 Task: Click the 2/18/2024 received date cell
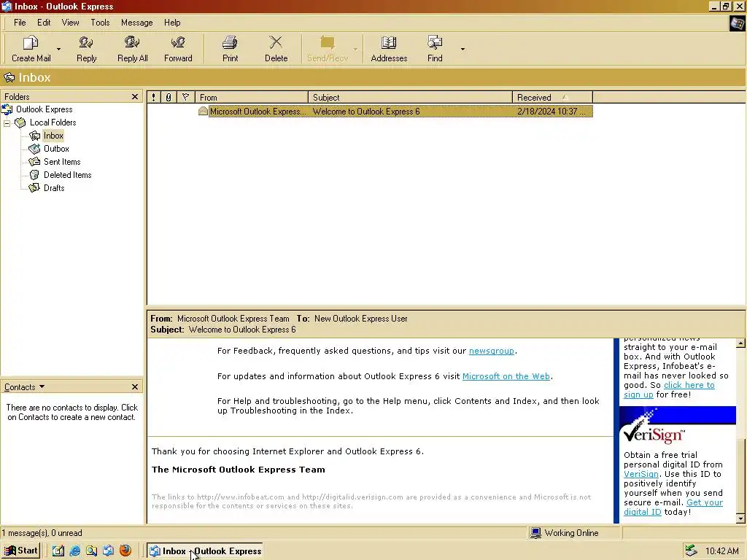[551, 112]
